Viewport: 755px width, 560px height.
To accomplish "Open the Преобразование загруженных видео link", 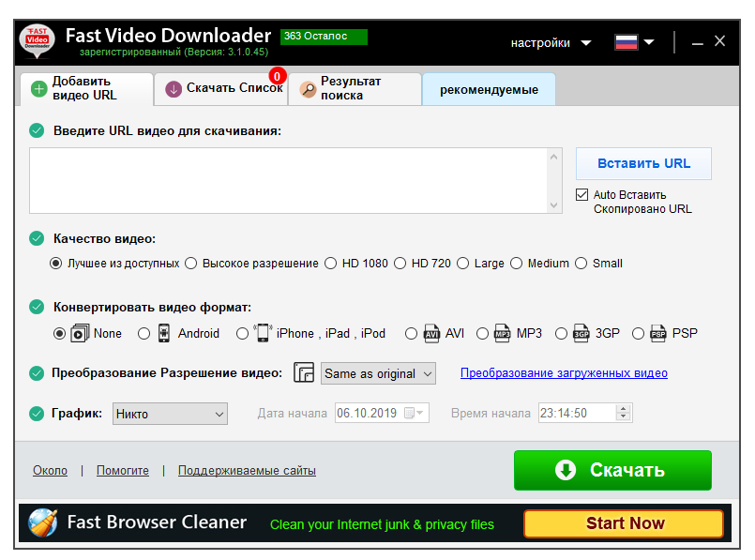I will [x=564, y=373].
